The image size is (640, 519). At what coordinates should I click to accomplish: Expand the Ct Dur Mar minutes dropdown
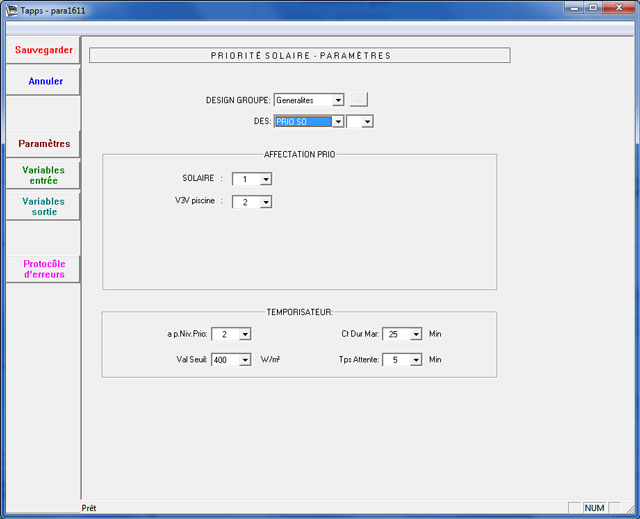416,334
